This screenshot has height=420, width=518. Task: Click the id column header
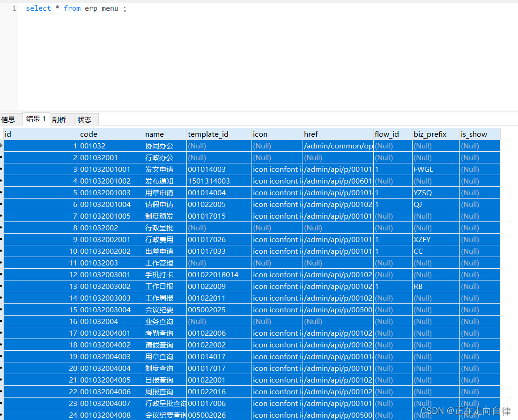41,134
